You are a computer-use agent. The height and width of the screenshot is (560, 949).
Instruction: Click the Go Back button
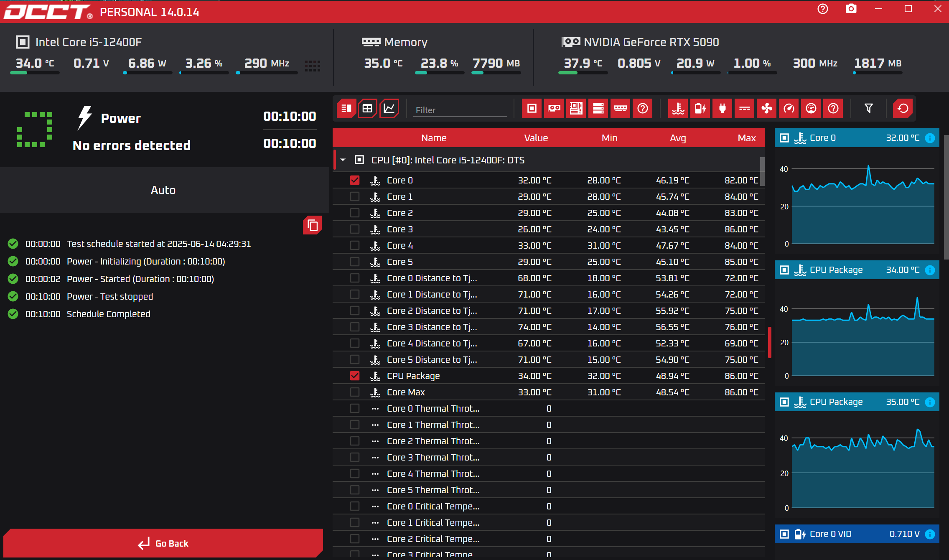163,543
